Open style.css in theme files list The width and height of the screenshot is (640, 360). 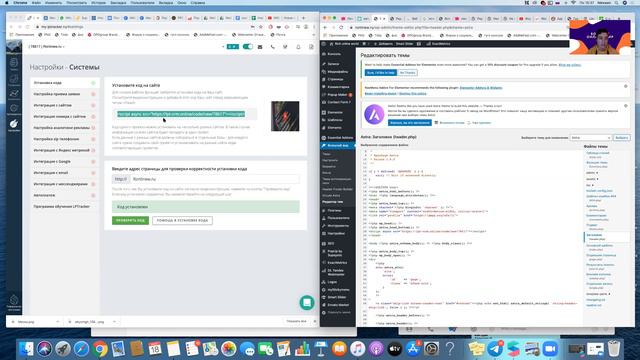point(598,155)
